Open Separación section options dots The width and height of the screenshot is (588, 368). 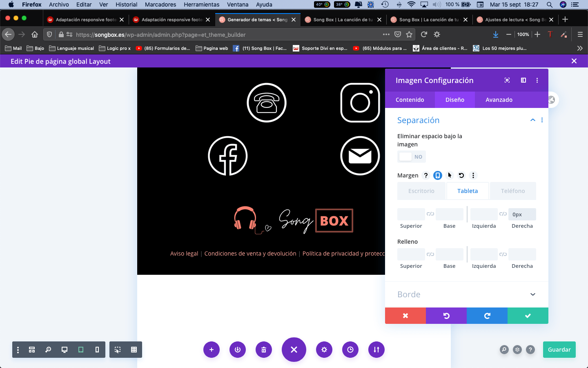pos(542,120)
